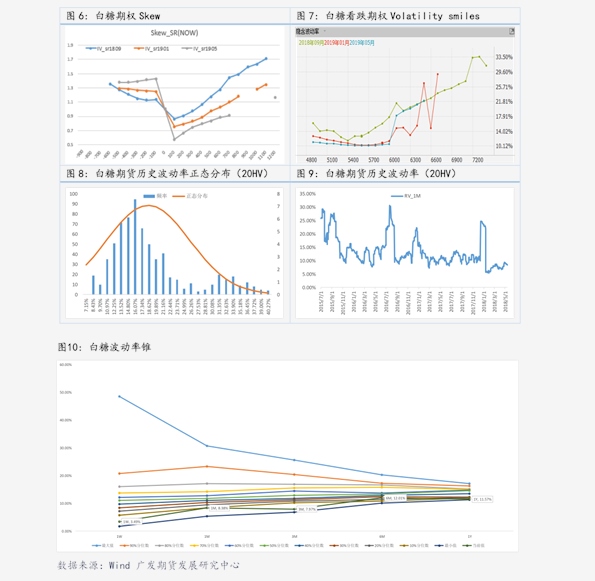
Task: Click the 图10 白糖波动率锥 heading
Action: click(x=104, y=347)
